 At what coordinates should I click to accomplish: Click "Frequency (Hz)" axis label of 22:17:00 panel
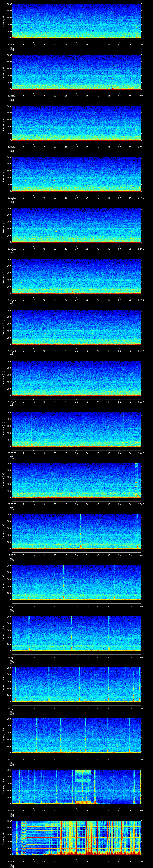tap(3, 21)
